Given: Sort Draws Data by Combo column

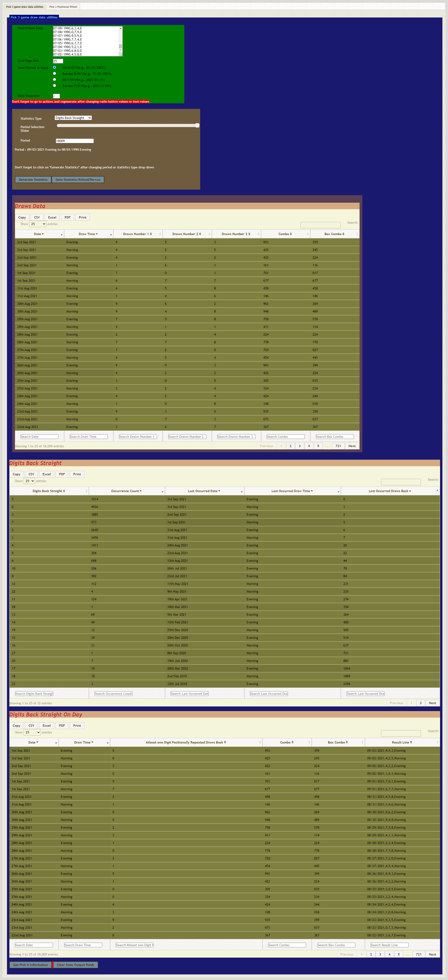Looking at the screenshot, I should 285,234.
